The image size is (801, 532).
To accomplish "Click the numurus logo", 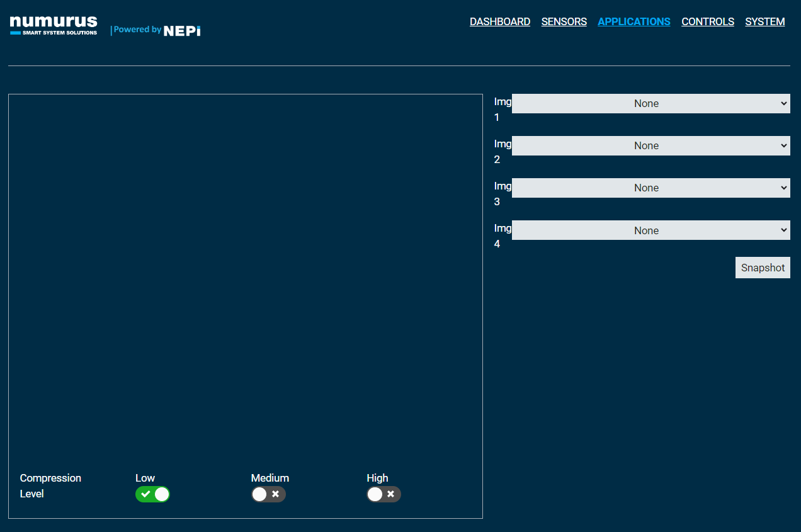I will coord(53,25).
